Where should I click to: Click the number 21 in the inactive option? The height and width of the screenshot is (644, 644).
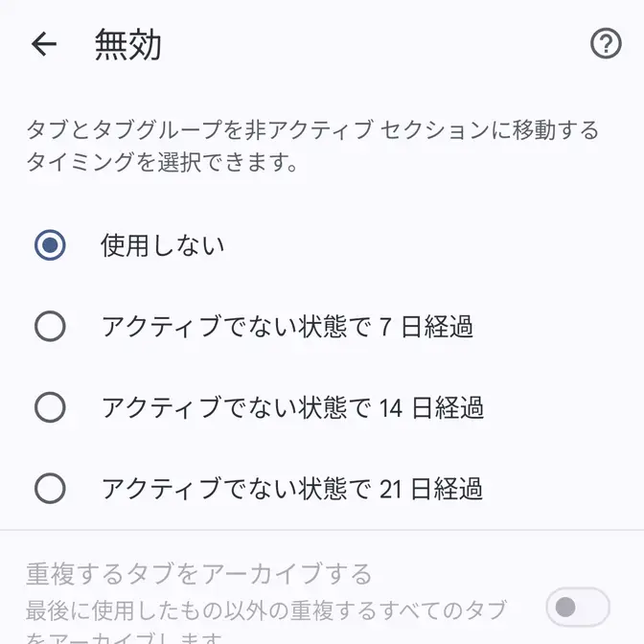click(389, 491)
